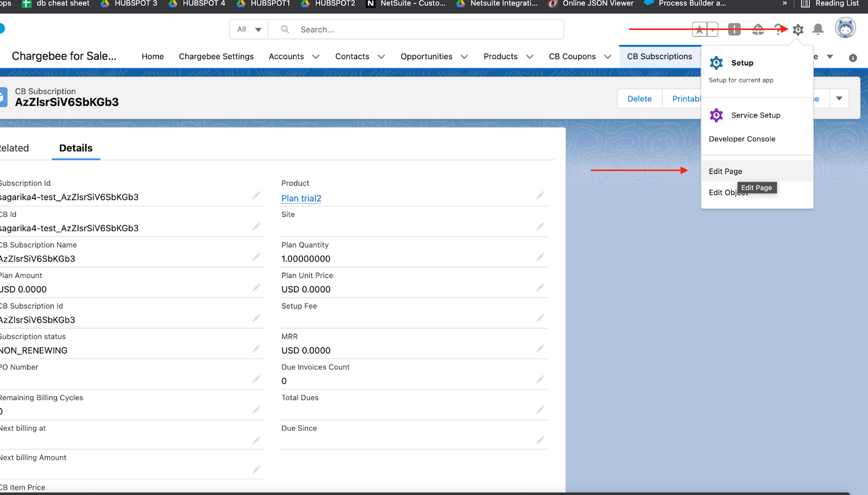Open the Notifications bell
868x495 pixels.
(x=818, y=29)
